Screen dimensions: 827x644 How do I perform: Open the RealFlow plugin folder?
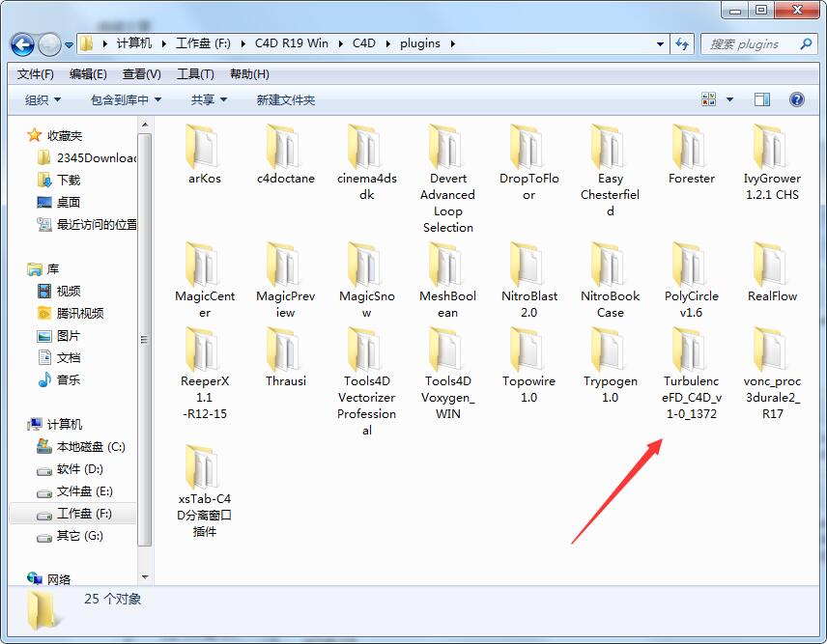click(x=771, y=265)
